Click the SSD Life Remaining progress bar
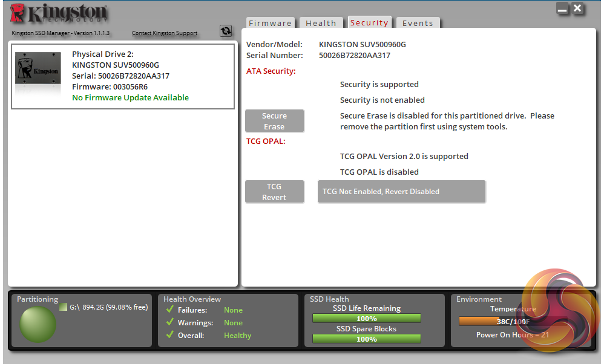The image size is (604, 364). click(366, 318)
